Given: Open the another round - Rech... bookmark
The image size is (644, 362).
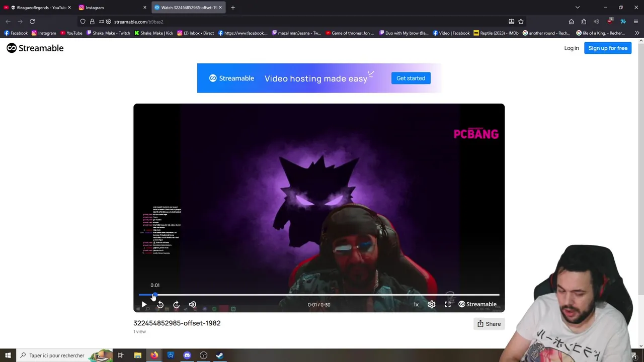Looking at the screenshot, I should (546, 33).
